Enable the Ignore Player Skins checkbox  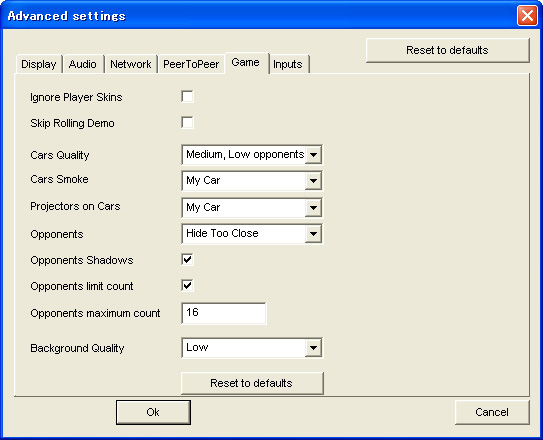coord(187,97)
